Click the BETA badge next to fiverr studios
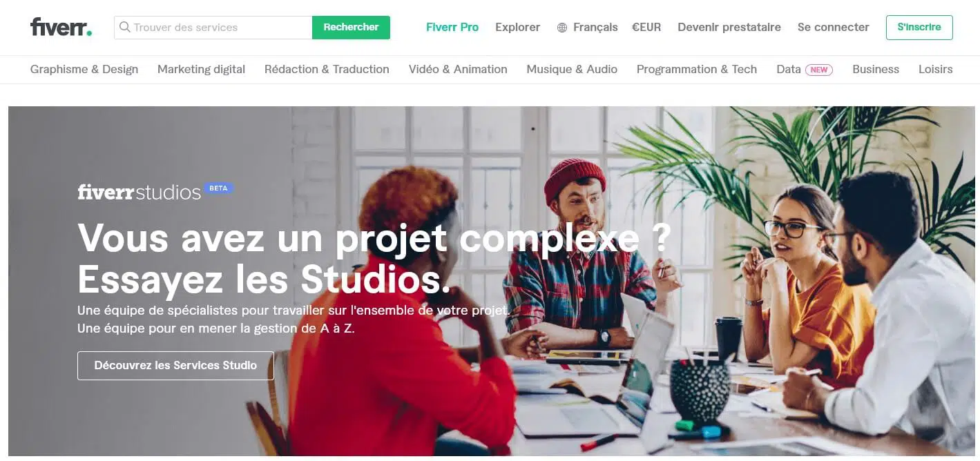980x461 pixels. tap(219, 188)
